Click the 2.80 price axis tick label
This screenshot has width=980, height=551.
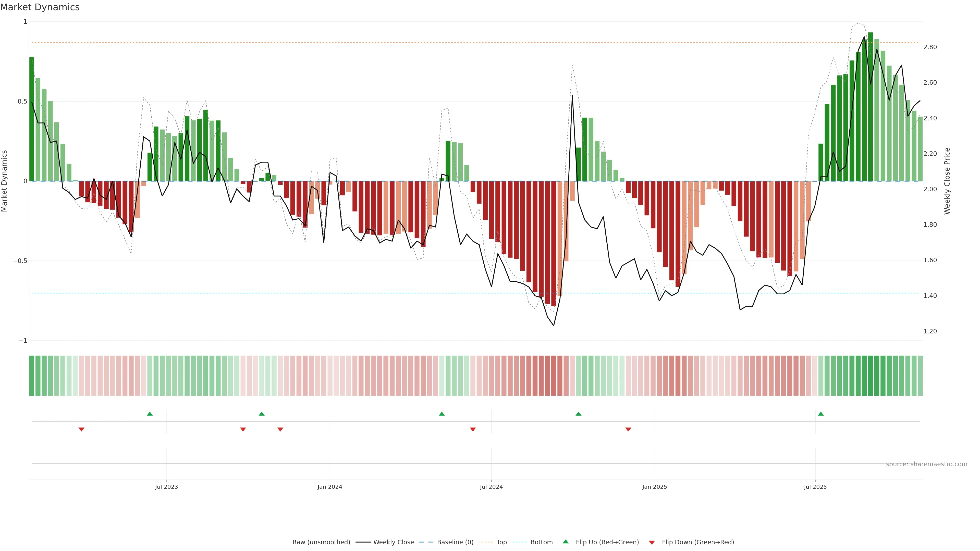point(930,47)
